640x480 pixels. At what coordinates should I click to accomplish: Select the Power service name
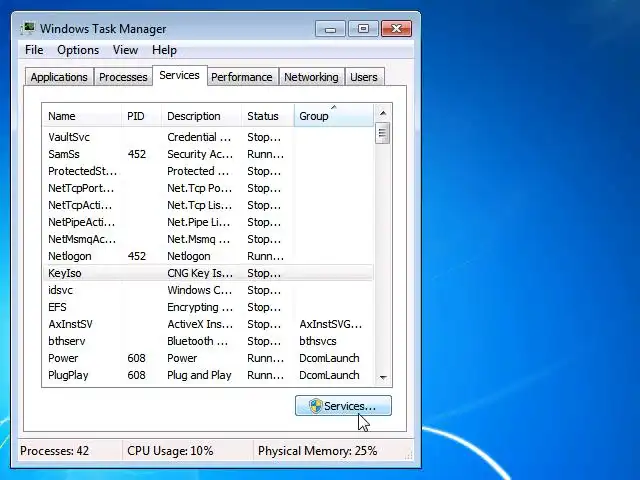coord(63,358)
